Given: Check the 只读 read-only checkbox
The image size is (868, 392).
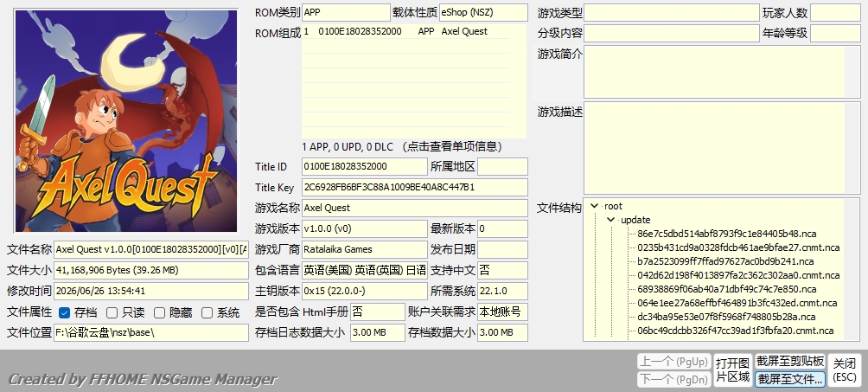Looking at the screenshot, I should pyautogui.click(x=112, y=312).
